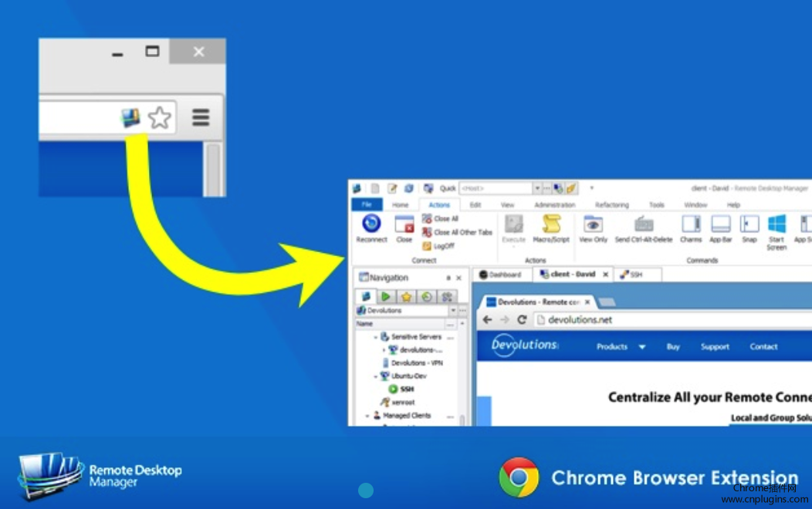
Task: Switch to the Home ribbon tab
Action: (400, 205)
